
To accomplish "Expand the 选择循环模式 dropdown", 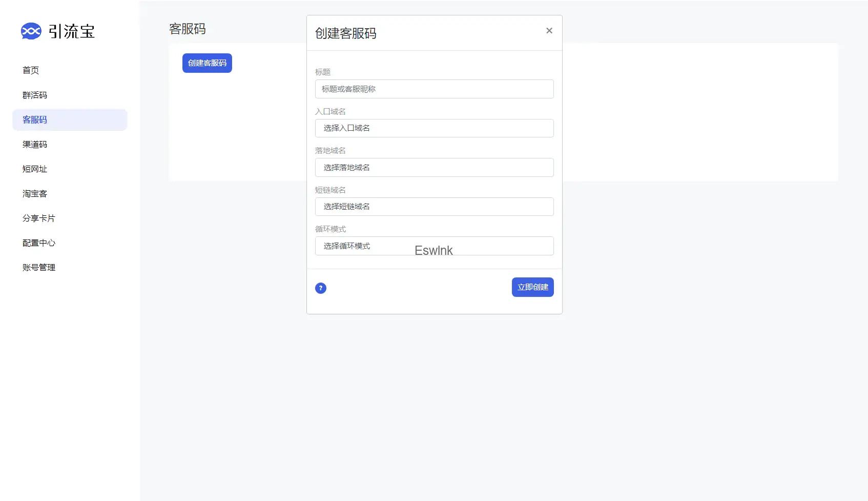I will pyautogui.click(x=434, y=246).
